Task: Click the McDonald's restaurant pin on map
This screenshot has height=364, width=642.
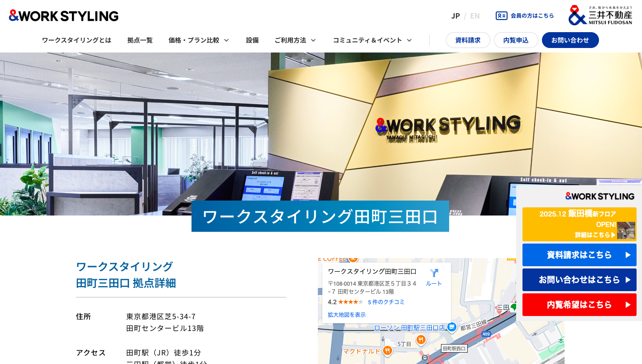Action: (x=387, y=350)
